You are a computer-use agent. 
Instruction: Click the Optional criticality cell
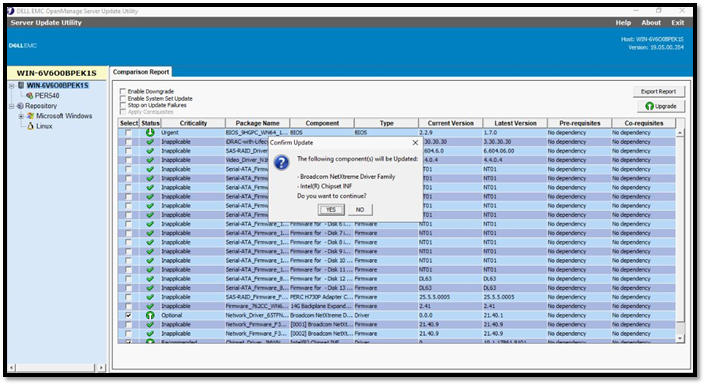coord(193,315)
